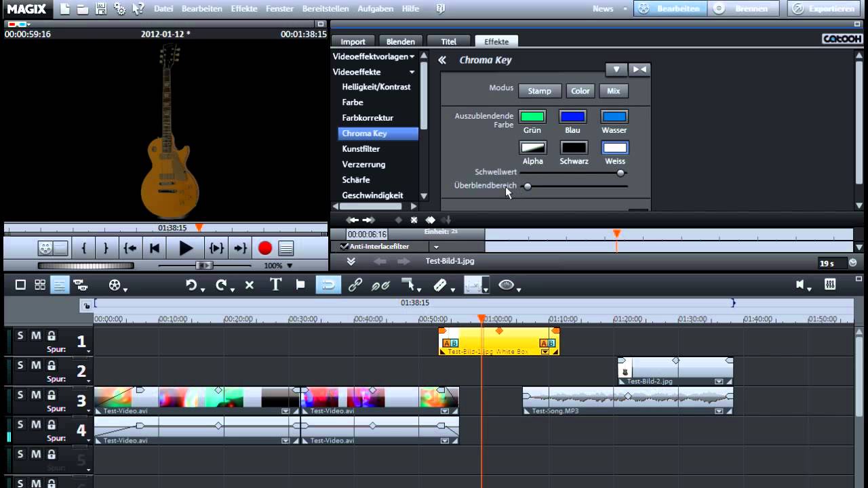Activate context help cursor icon
Screen dimensions: 868x488
pos(138,9)
